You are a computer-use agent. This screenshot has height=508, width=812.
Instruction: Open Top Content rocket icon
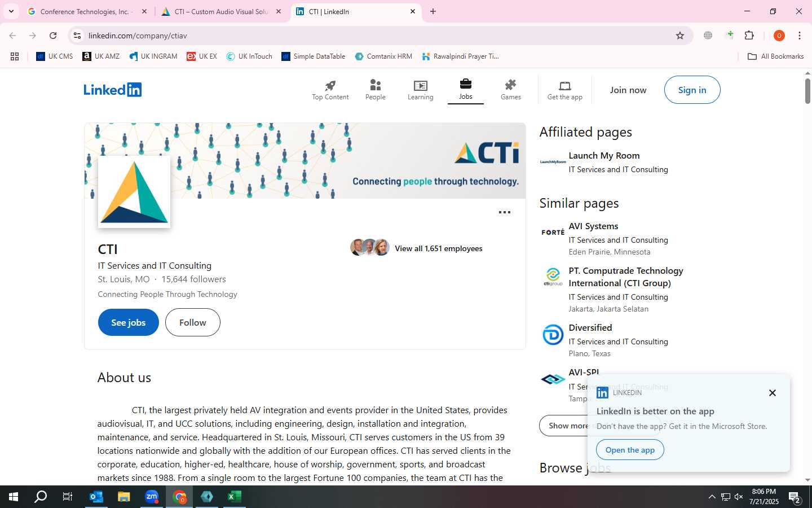330,85
